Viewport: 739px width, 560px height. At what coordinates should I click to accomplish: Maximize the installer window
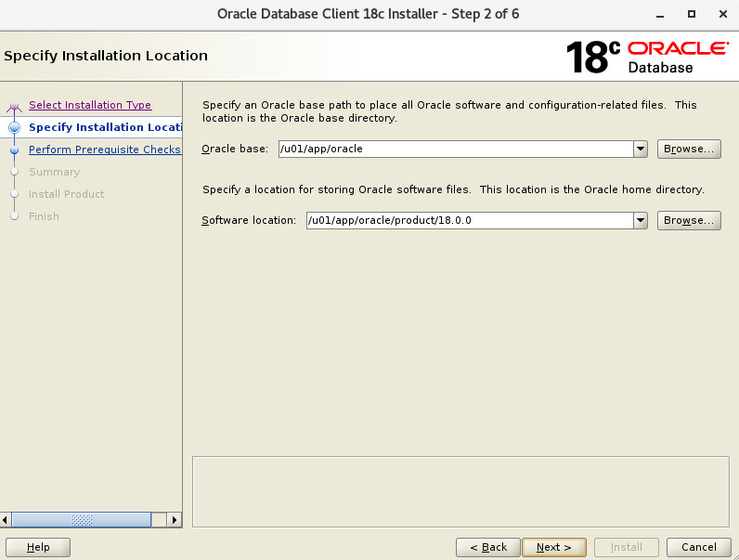pos(692,14)
